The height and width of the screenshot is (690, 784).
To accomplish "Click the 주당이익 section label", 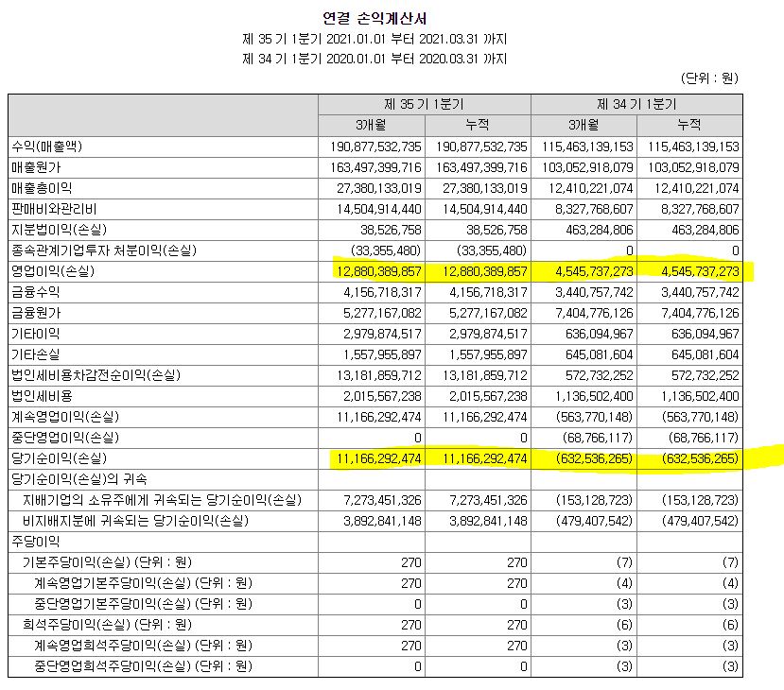I will pos(36,543).
